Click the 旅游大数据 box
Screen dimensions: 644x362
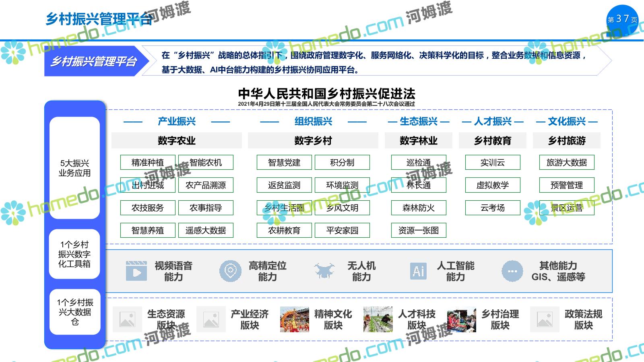[567, 162]
